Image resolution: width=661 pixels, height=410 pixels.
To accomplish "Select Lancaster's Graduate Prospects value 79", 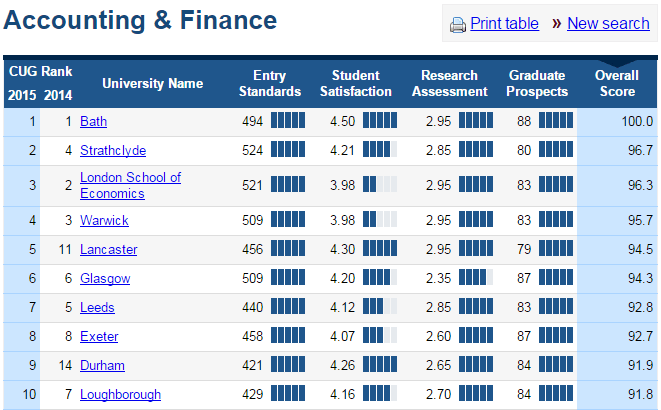I will 524,249.
